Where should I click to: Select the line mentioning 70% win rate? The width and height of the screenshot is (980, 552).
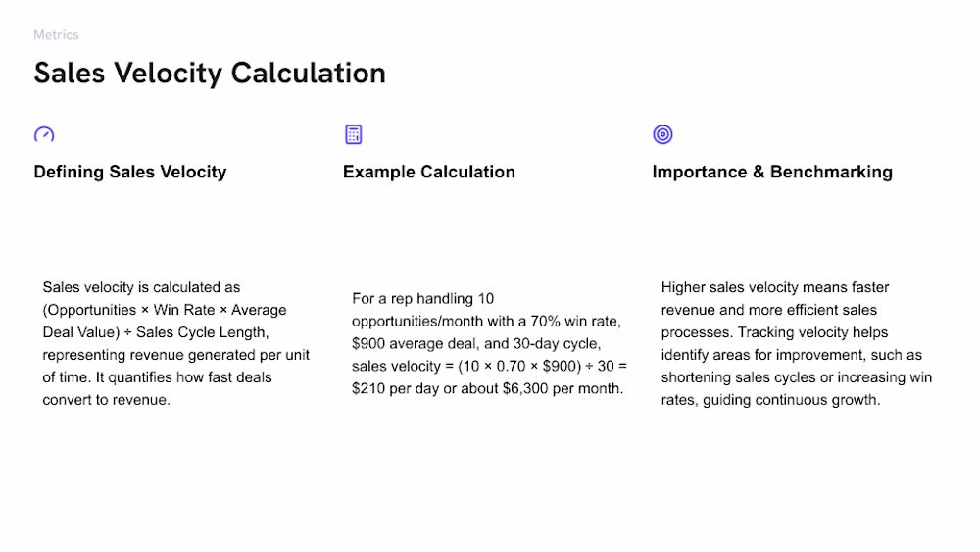[486, 322]
